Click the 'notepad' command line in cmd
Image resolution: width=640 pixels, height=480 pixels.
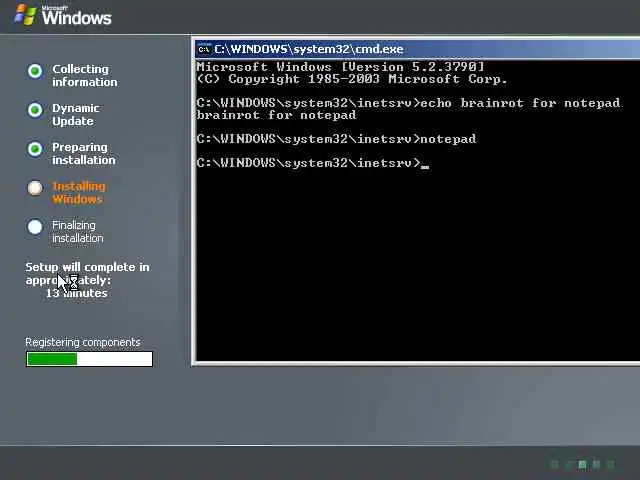tap(336, 139)
